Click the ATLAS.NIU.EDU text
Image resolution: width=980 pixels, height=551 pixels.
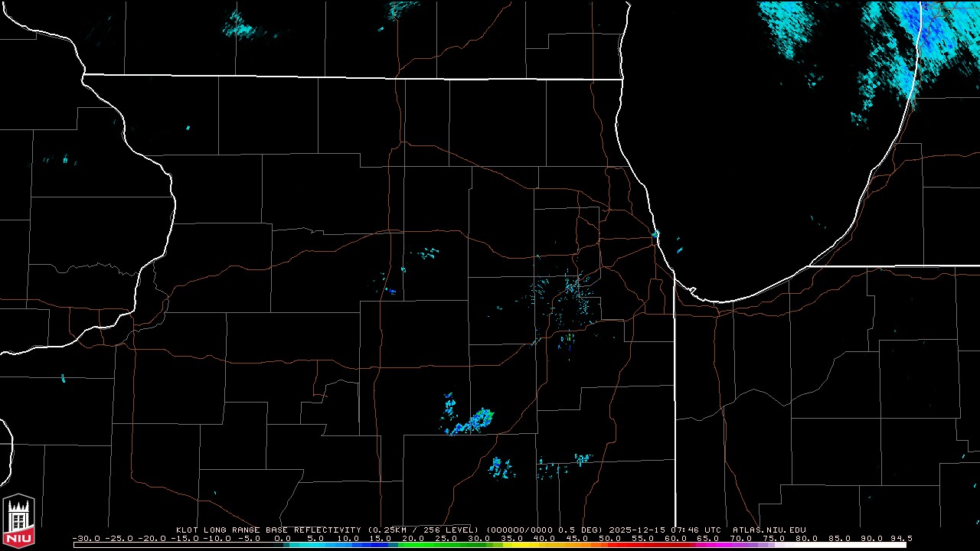[x=769, y=530]
